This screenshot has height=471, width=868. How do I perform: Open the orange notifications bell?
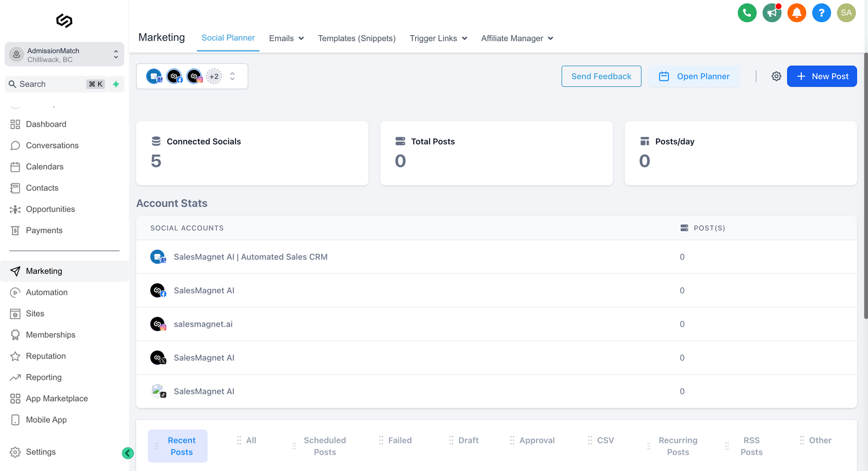click(796, 13)
